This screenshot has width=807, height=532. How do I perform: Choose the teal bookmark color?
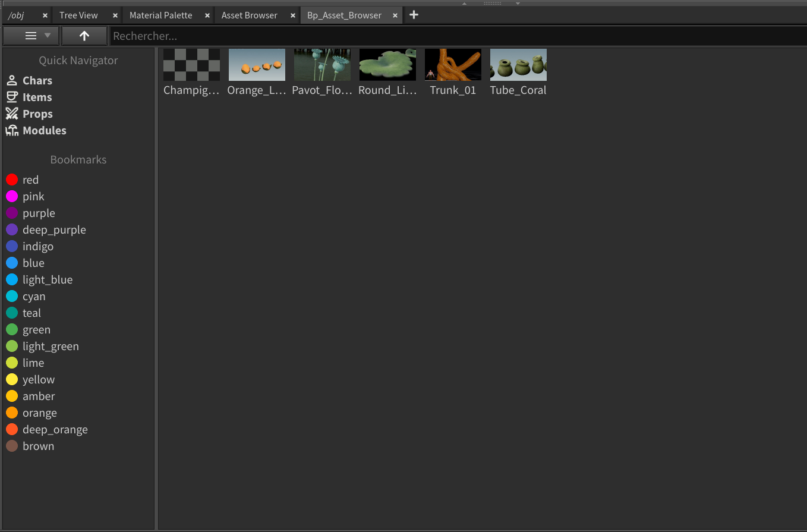pos(12,313)
